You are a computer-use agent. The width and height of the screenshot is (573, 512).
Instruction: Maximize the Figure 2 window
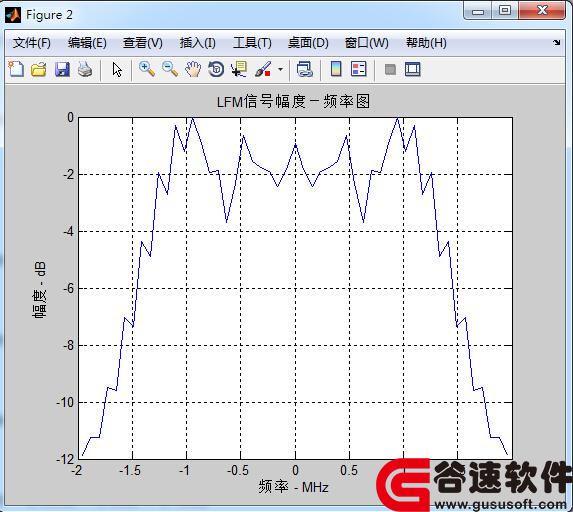point(505,10)
